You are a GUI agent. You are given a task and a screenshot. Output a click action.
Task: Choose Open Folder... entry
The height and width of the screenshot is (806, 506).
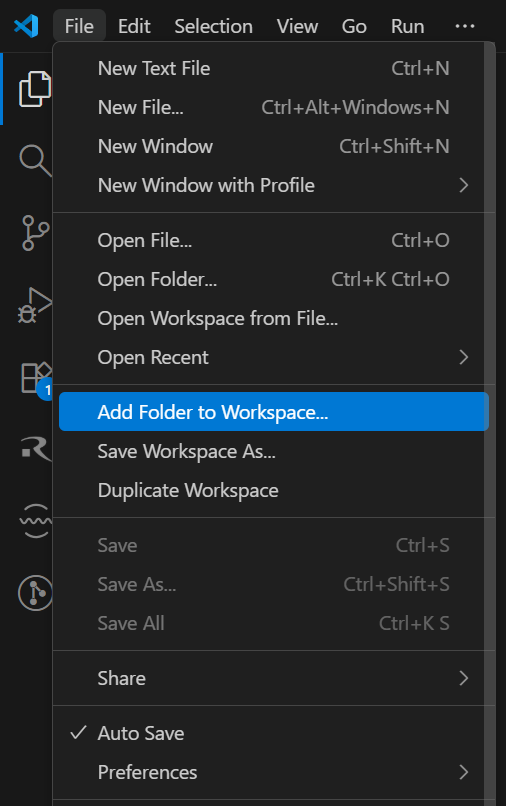(274, 279)
